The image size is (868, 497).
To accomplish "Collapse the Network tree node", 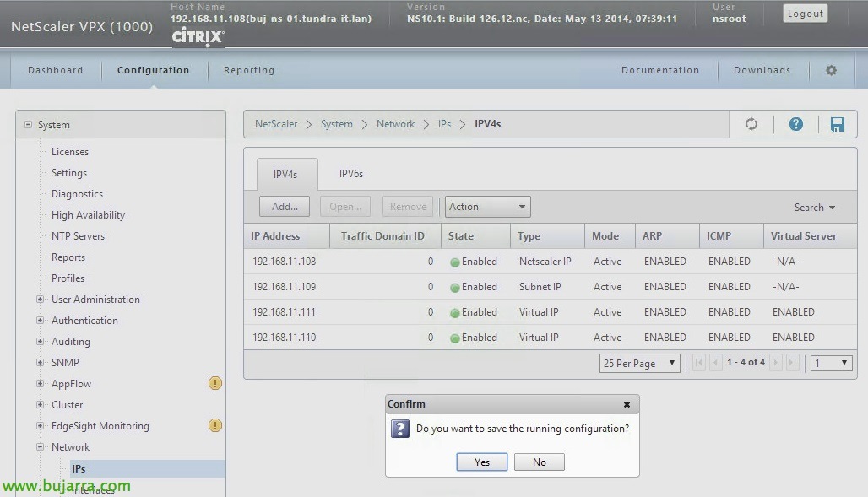I will 40,446.
